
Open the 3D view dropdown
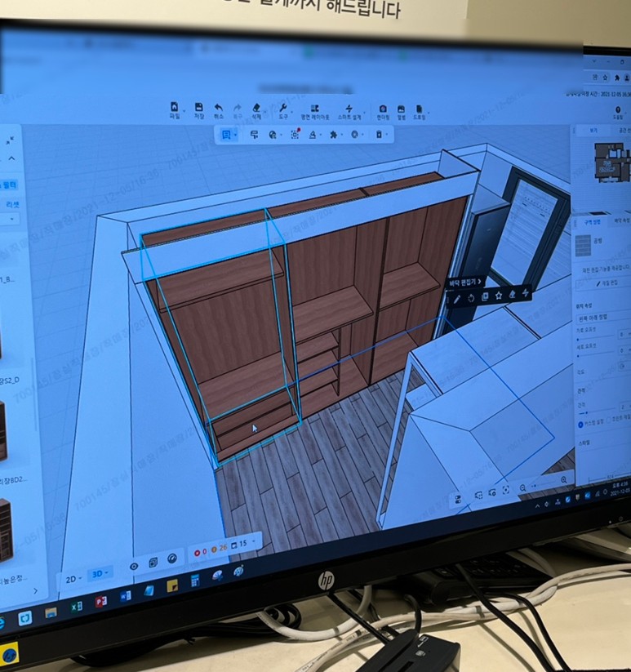click(x=100, y=574)
